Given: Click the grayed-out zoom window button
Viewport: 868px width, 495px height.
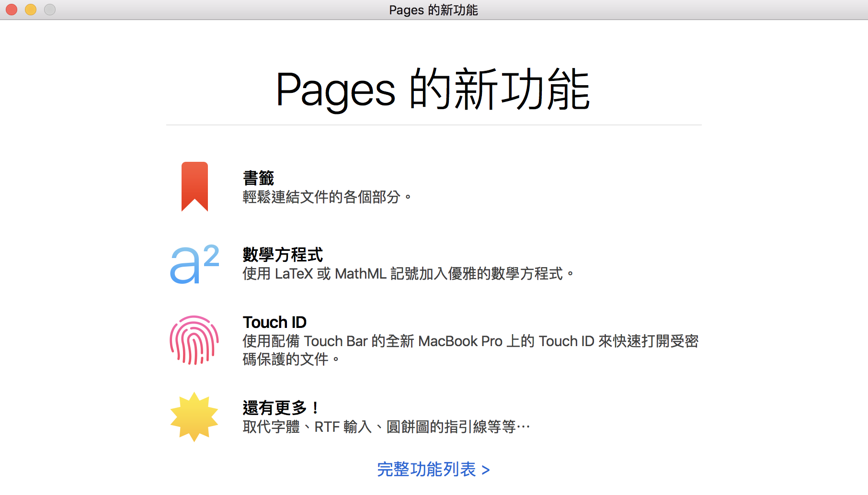Looking at the screenshot, I should pyautogui.click(x=50, y=10).
